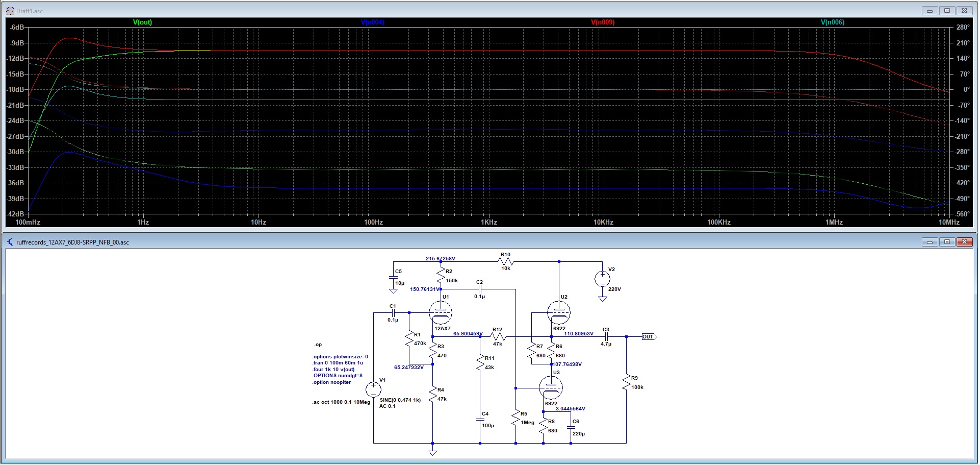The image size is (980, 465).
Task: Click grid resistor R1 470k
Action: [x=409, y=339]
